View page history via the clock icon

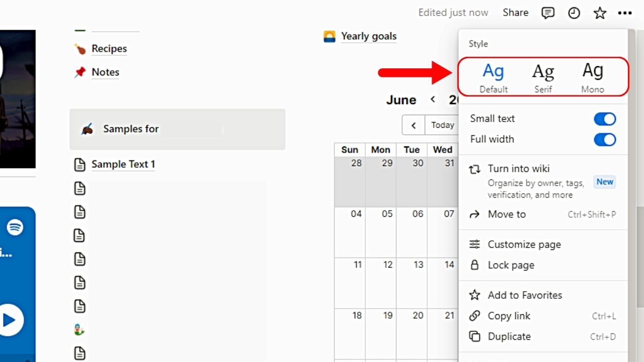pyautogui.click(x=574, y=13)
